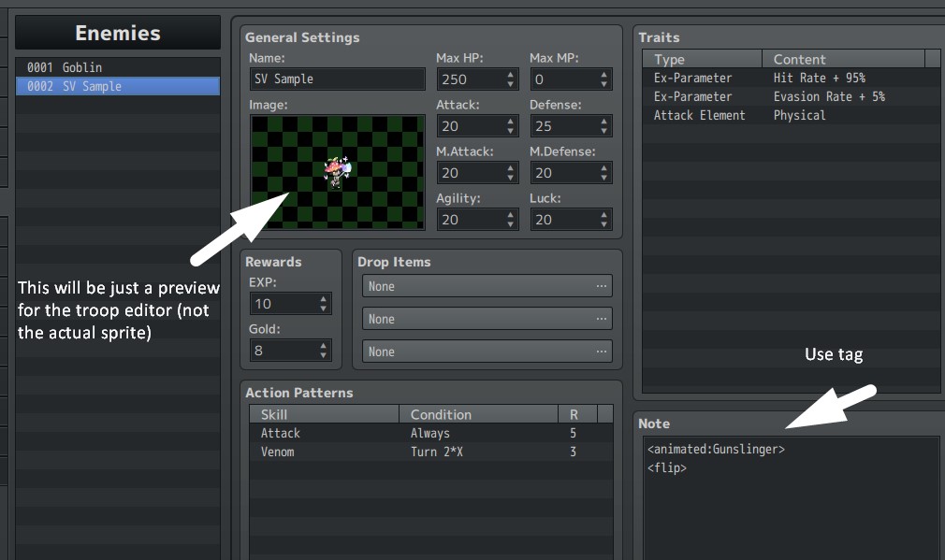Viewport: 945px width, 560px height.
Task: Select the Hit Rate + 95% trait
Action: [791, 78]
